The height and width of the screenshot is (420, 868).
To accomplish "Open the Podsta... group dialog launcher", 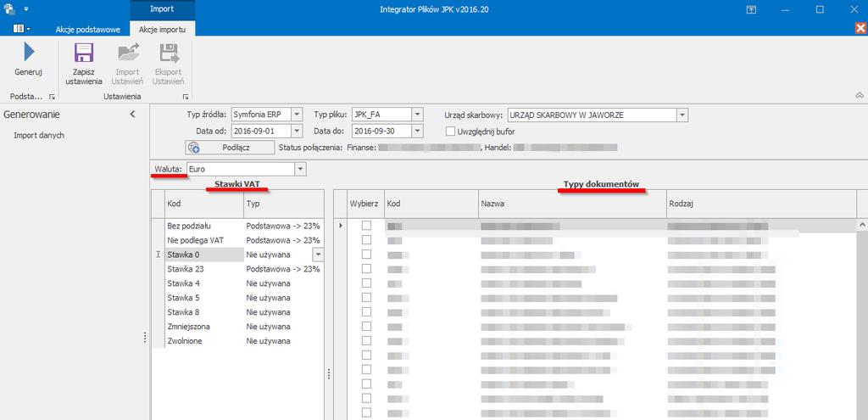I will pyautogui.click(x=52, y=97).
